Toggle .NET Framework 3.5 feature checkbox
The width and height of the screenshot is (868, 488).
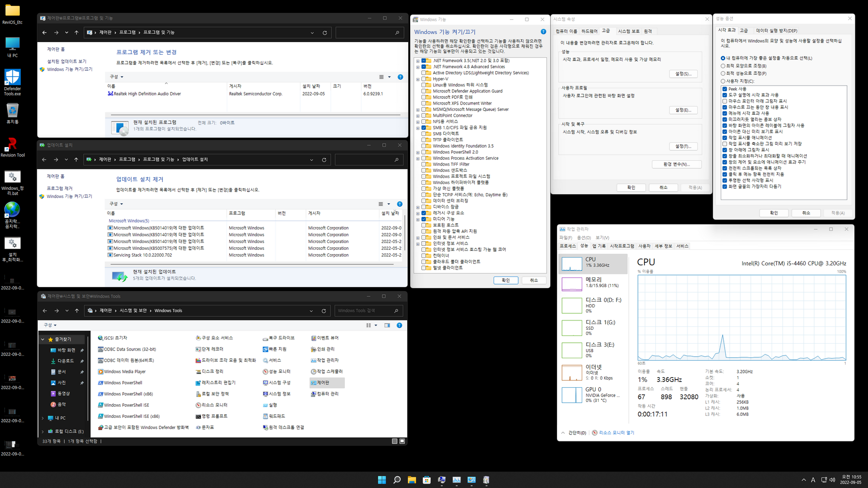pyautogui.click(x=424, y=61)
